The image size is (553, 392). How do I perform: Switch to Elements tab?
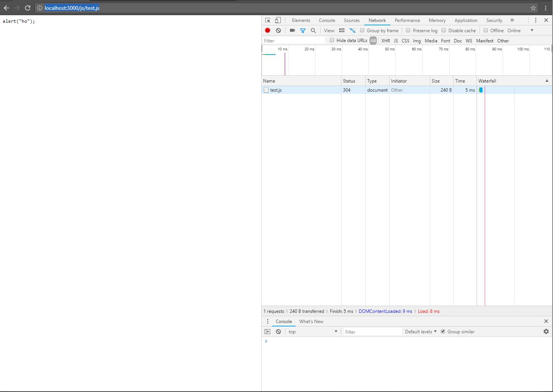pos(301,20)
